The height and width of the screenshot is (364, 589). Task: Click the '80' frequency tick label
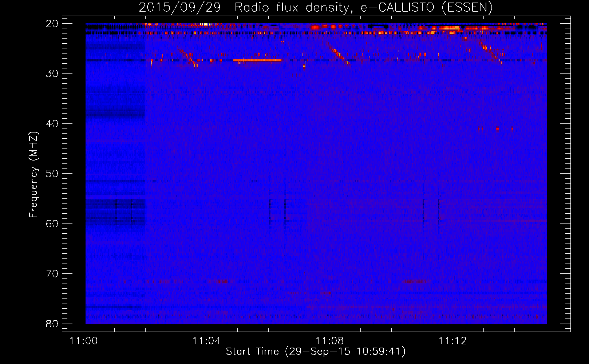pyautogui.click(x=52, y=324)
